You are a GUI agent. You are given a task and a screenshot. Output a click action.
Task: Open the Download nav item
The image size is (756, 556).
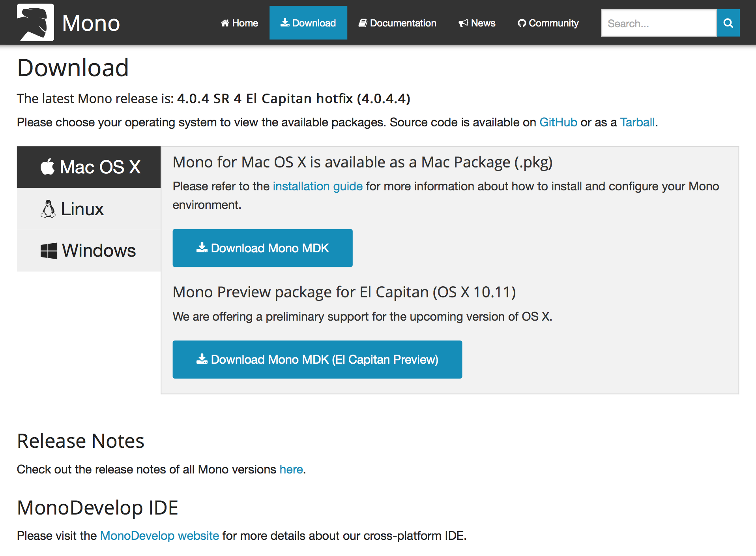coord(308,23)
